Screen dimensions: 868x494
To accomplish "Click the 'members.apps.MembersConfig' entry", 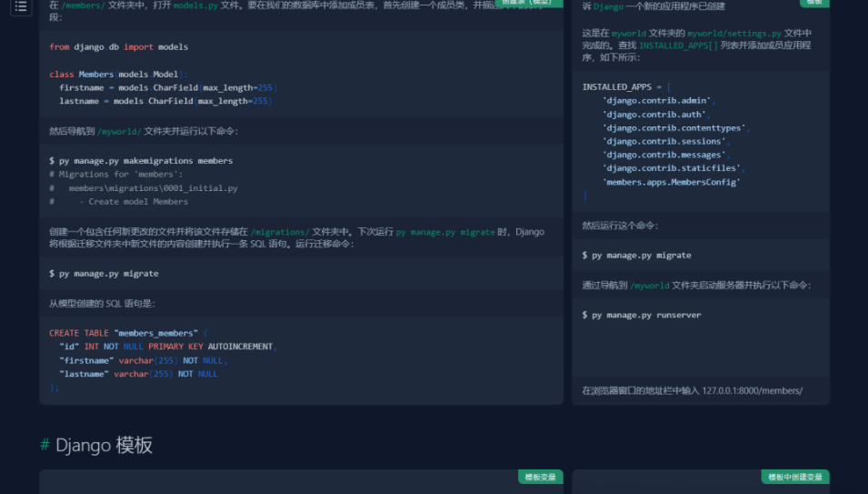I will 672,182.
